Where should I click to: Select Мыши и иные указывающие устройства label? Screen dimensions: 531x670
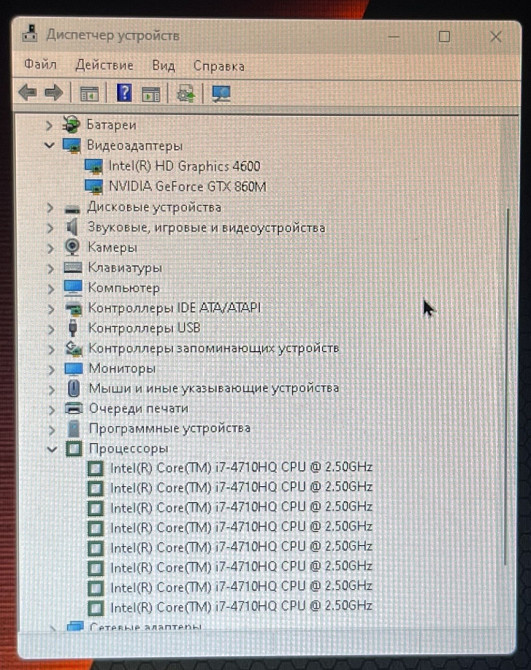tap(214, 388)
